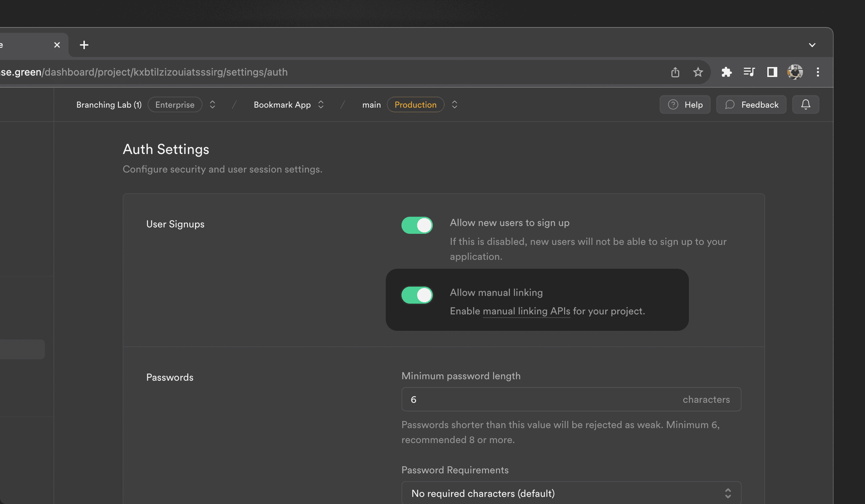Open the notifications bell
The height and width of the screenshot is (504, 865).
click(806, 105)
